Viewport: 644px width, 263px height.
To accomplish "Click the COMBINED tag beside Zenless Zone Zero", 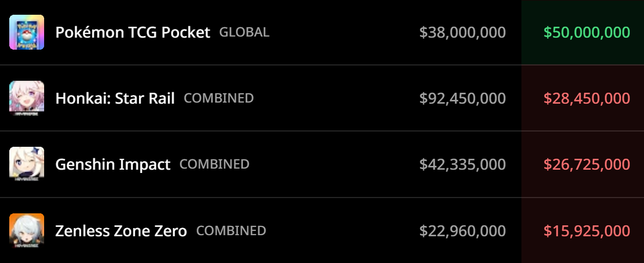I will pos(231,230).
